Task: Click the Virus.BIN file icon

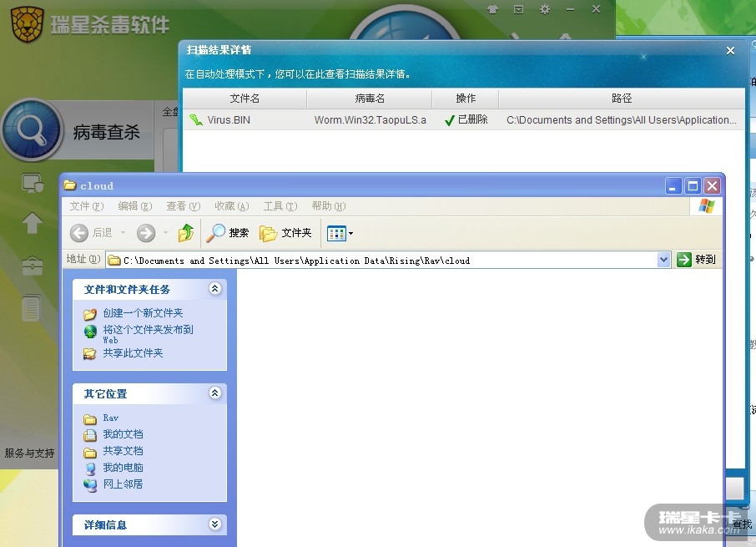Action: (x=196, y=119)
